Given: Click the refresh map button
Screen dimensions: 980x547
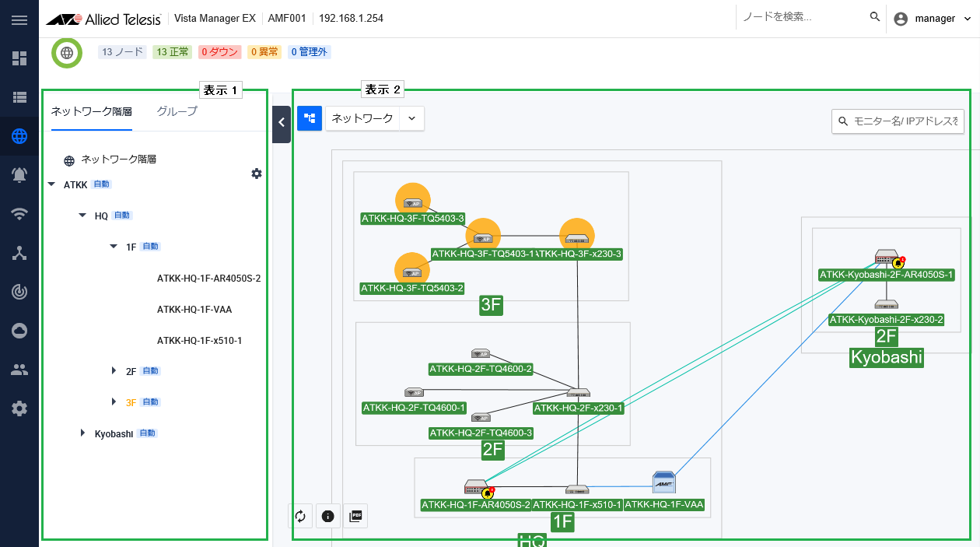Looking at the screenshot, I should click(301, 516).
